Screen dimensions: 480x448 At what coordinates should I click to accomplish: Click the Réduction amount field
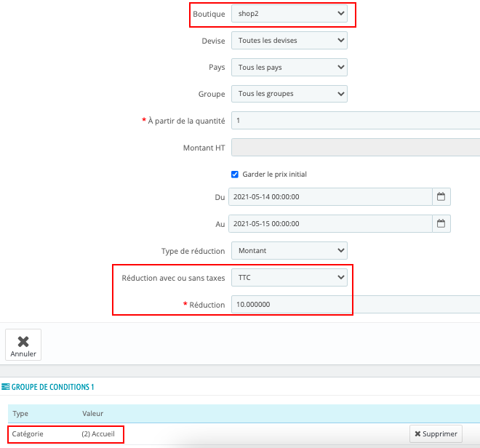[x=356, y=305]
